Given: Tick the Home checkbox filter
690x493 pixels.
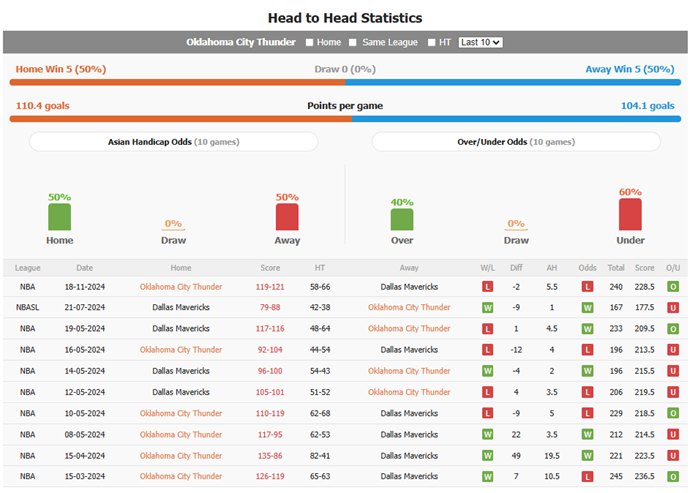Looking at the screenshot, I should [x=309, y=42].
